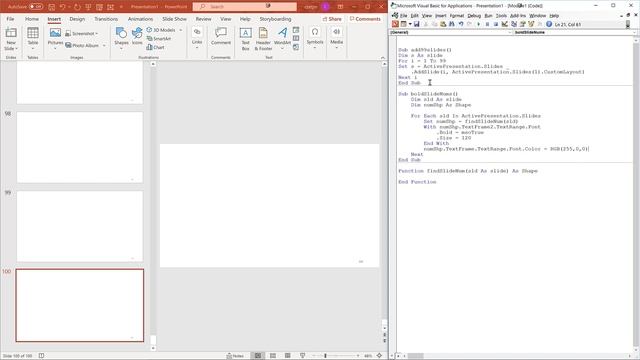Click the Run Sub play icon in VBA
Viewport: 640px width, 360px height.
(x=478, y=24)
